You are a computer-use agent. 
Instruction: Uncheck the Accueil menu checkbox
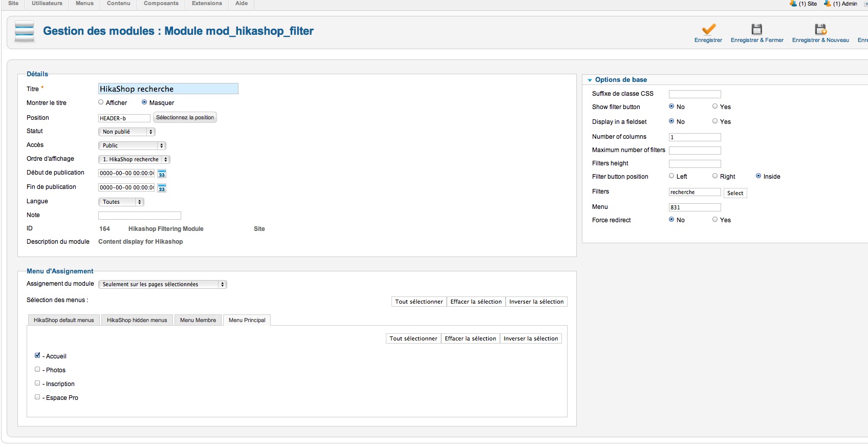37,355
